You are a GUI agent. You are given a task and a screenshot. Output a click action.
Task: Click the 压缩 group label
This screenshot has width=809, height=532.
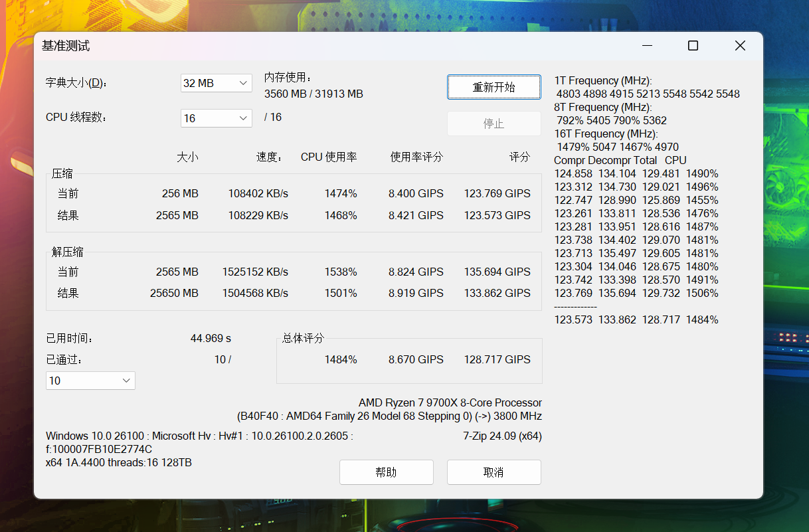click(x=63, y=174)
